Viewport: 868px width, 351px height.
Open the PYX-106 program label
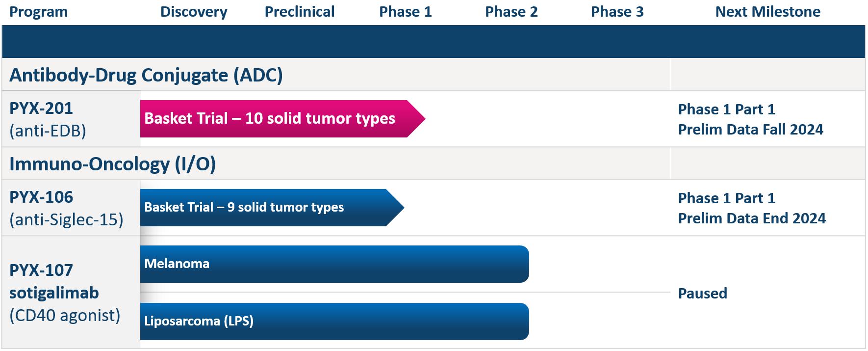pyautogui.click(x=66, y=208)
